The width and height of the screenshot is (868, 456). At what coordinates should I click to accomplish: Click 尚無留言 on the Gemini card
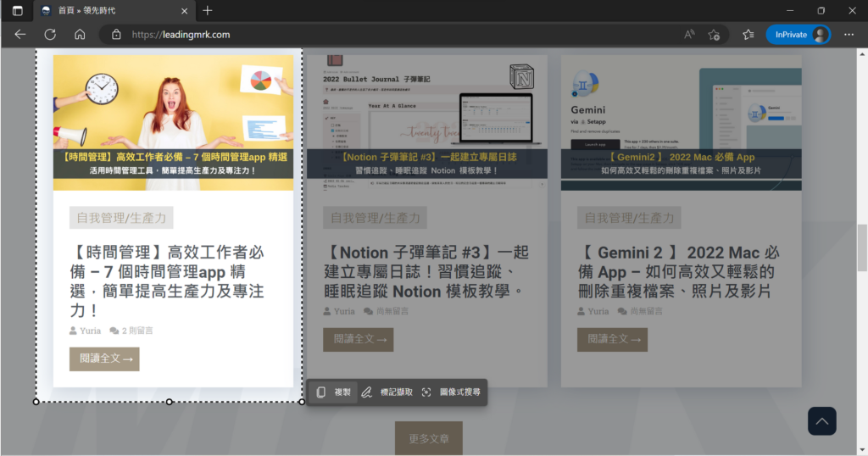(647, 311)
